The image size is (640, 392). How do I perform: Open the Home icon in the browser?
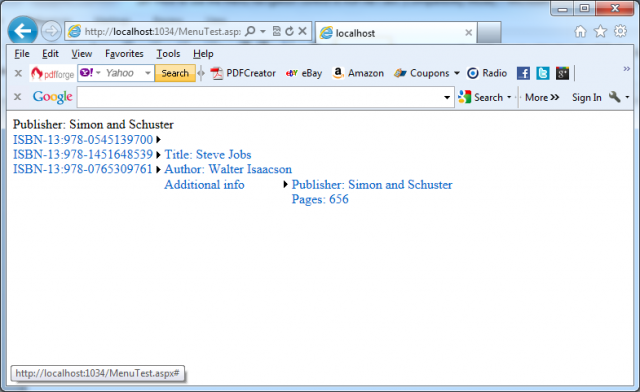tap(580, 31)
